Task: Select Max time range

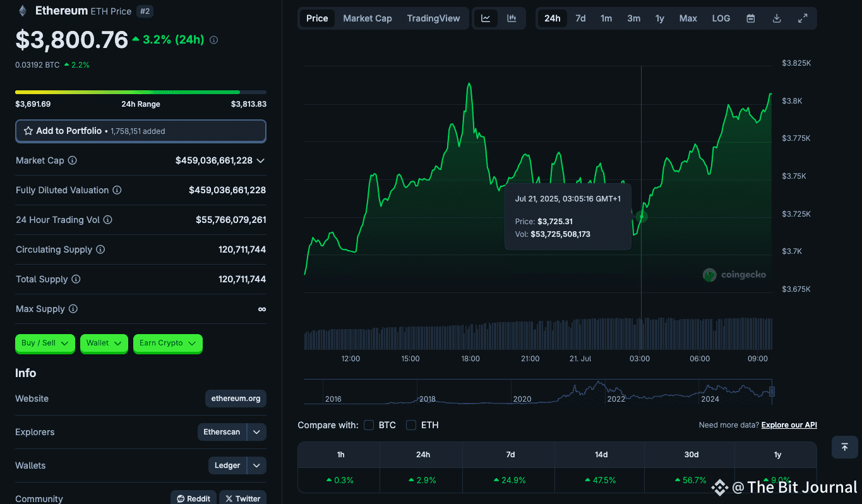Action: coord(688,18)
